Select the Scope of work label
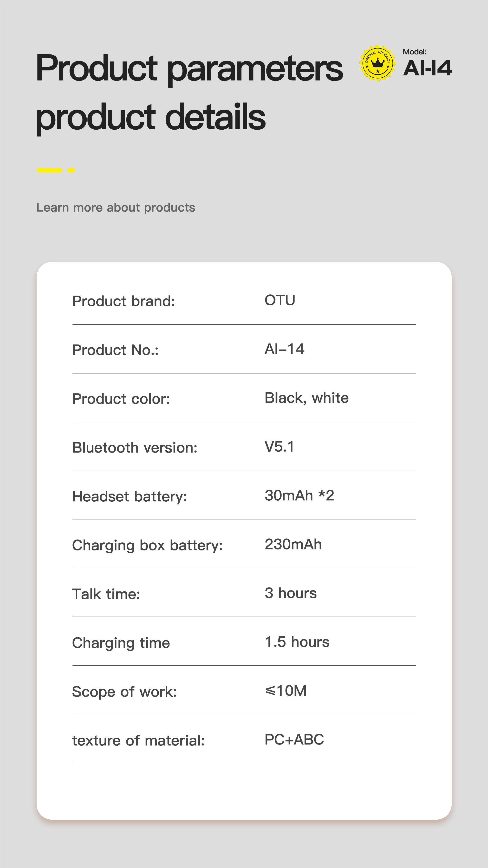Viewport: 488px width, 868px height. click(x=124, y=692)
